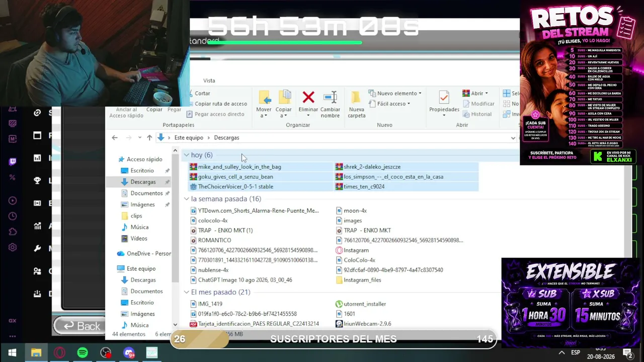644x362 pixels.
Task: Select TheChoicerVoicer_0-5-1 stable file
Action: point(231,187)
